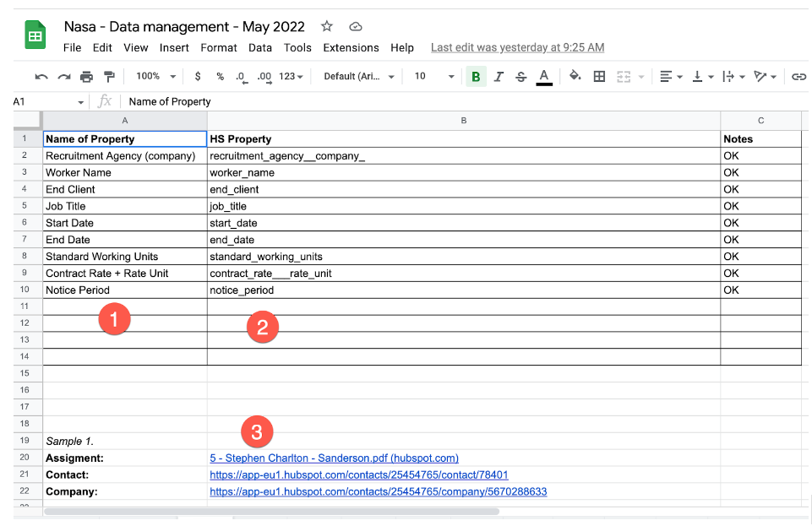812x526 pixels.
Task: Open the Insert menu
Action: 174,47
